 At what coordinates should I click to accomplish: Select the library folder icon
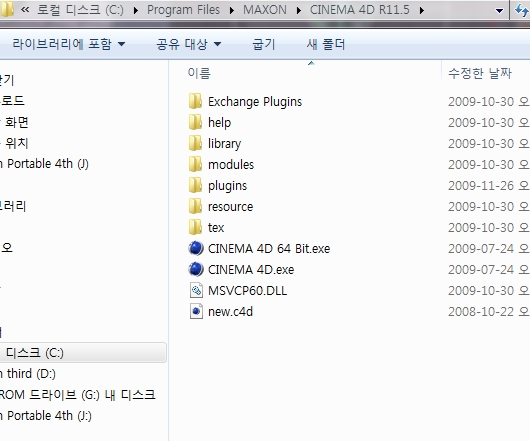coord(195,143)
